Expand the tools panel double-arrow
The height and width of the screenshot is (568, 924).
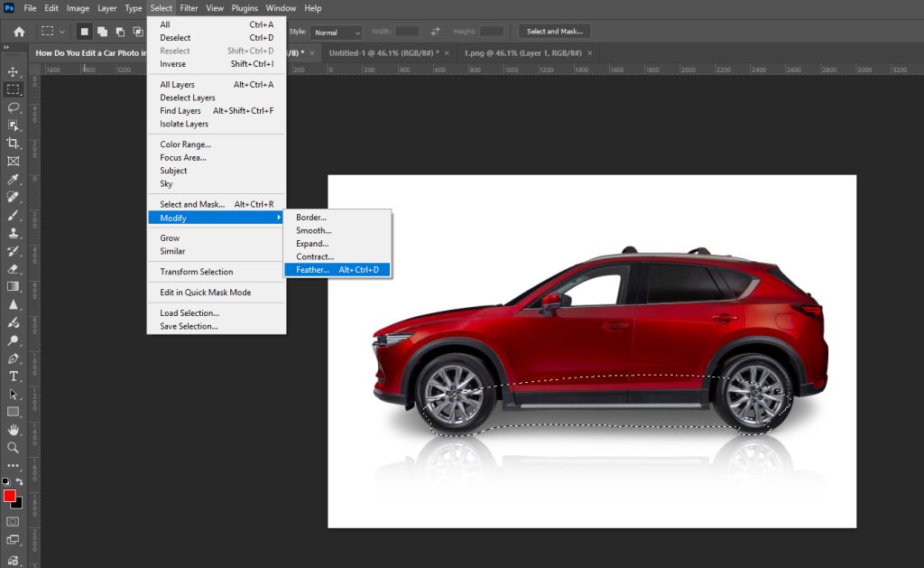(x=7, y=47)
